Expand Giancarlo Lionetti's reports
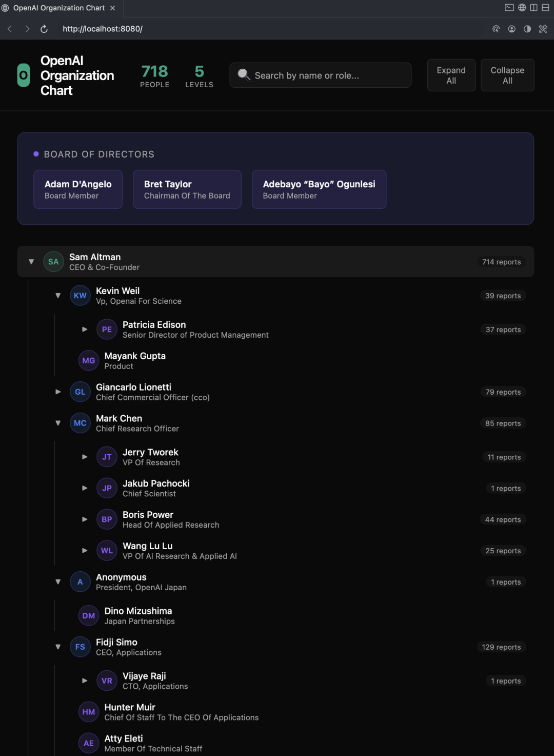This screenshot has width=554, height=756. 58,392
